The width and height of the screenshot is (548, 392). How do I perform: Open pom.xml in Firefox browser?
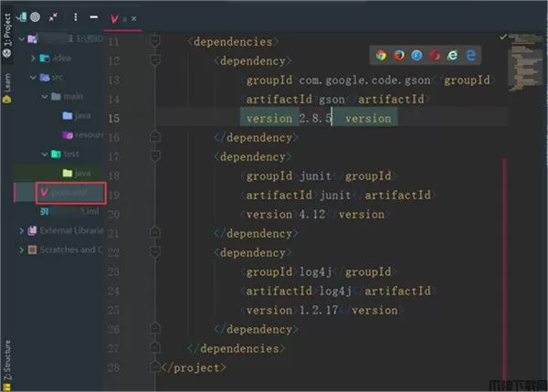399,55
